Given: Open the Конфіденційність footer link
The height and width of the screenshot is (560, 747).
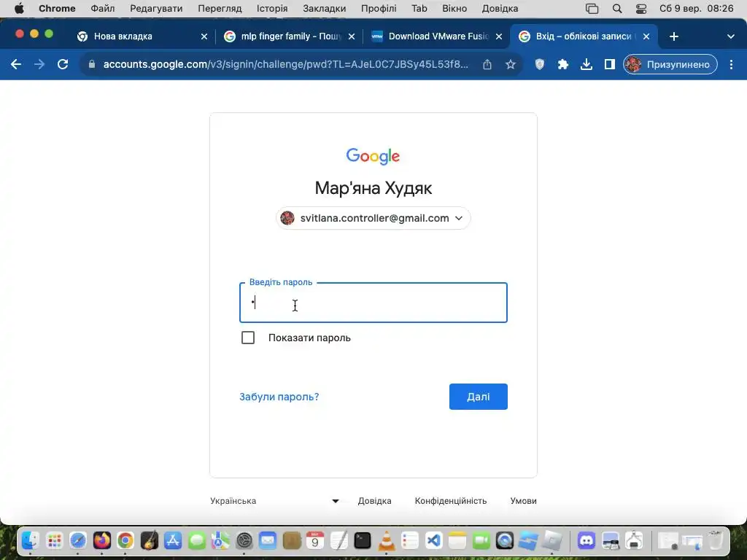Looking at the screenshot, I should [x=451, y=501].
